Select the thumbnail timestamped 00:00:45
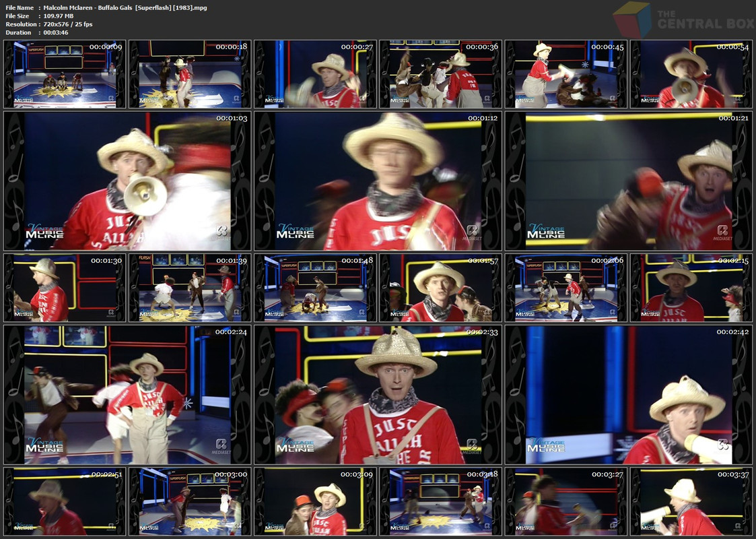Viewport: 756px width, 539px height. [566, 74]
